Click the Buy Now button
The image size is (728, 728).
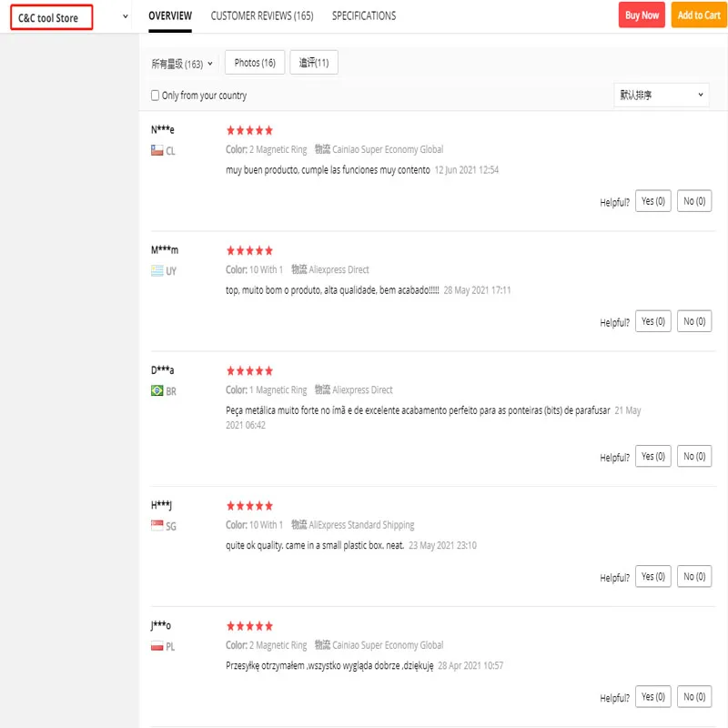[642, 15]
